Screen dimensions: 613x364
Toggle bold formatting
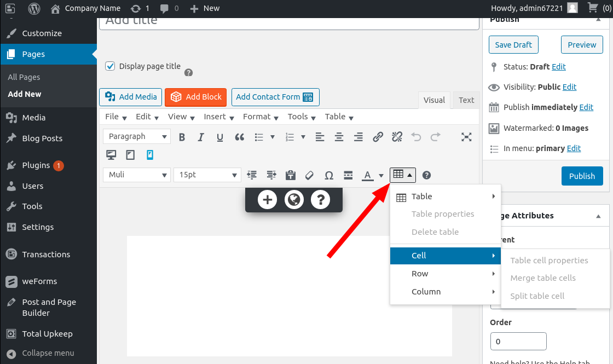coord(182,137)
